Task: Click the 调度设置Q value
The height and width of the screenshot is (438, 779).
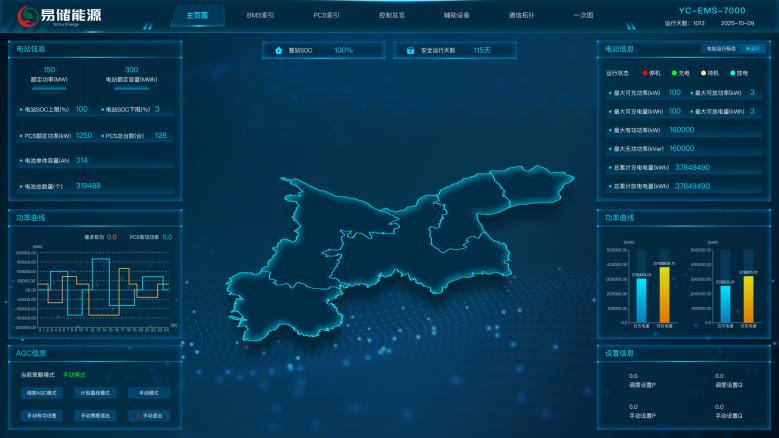Action: pyautogui.click(x=719, y=376)
